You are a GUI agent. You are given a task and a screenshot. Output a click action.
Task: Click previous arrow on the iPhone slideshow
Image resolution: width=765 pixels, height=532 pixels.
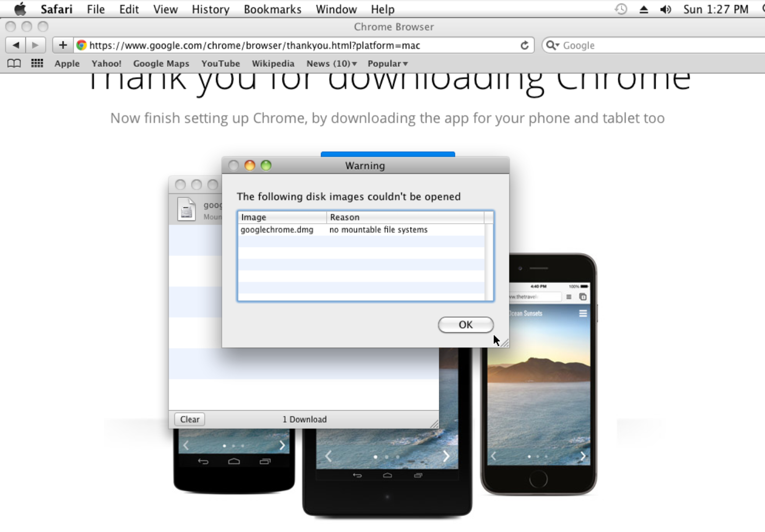click(493, 456)
